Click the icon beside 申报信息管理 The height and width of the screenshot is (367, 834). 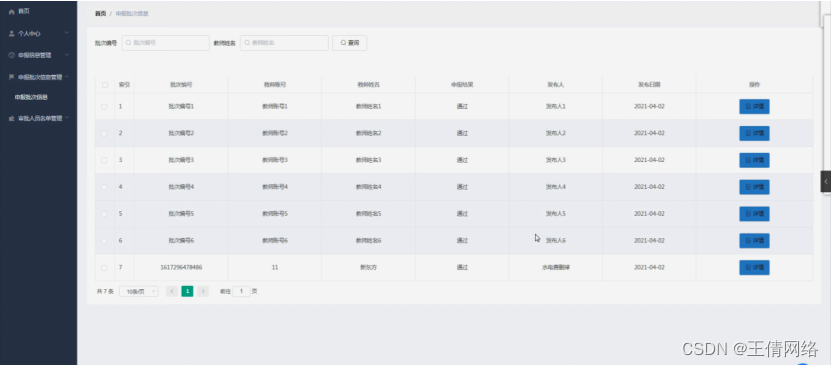pyautogui.click(x=12, y=55)
